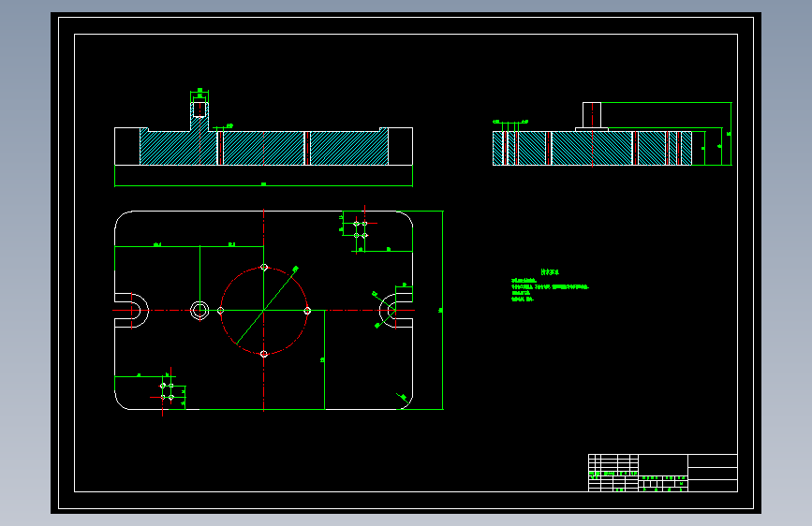Screen dimensions: 812x526
Task: Select the red dashed bolt circle
Action: pos(264,311)
